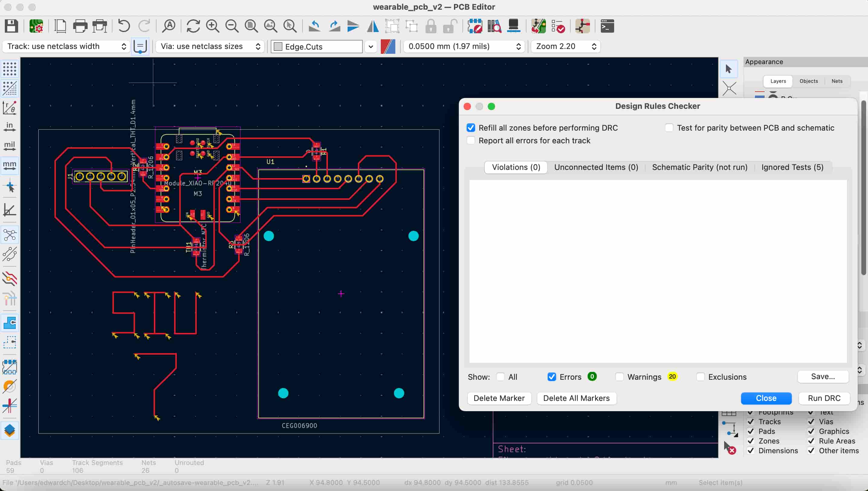Click the Run DRC button
Screen dimensions: 868x491
tap(824, 398)
